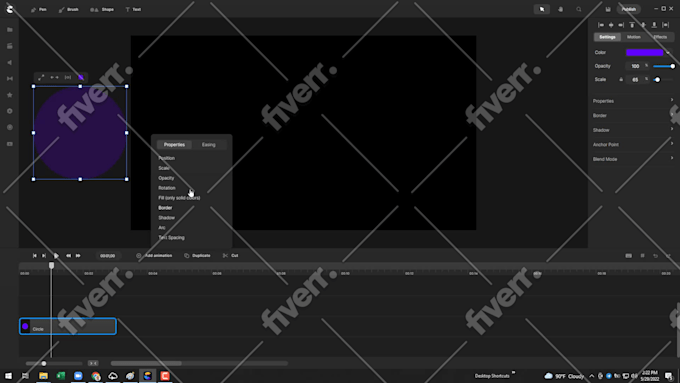680x383 pixels.
Task: Open the folder icon in sidebar
Action: 10,30
